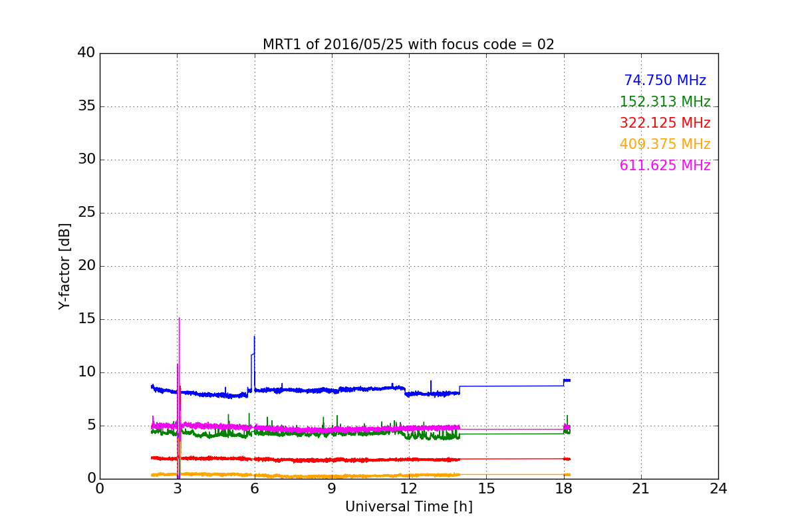Click the '409.375 MHz' orange legend label
Screen dimensions: 798x532
(665, 144)
